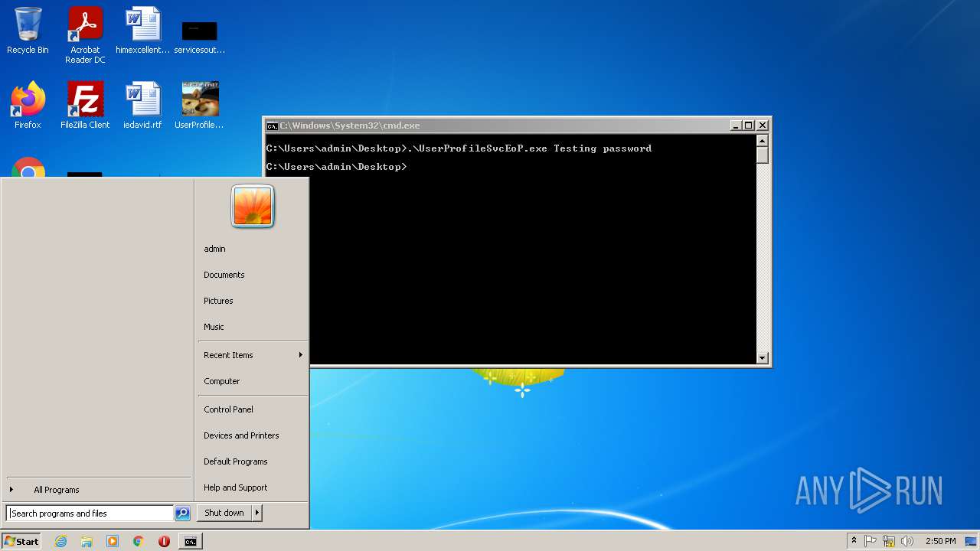The width and height of the screenshot is (980, 551).
Task: Click the UserProfileSvcEoP.exe command line text
Action: coord(459,148)
